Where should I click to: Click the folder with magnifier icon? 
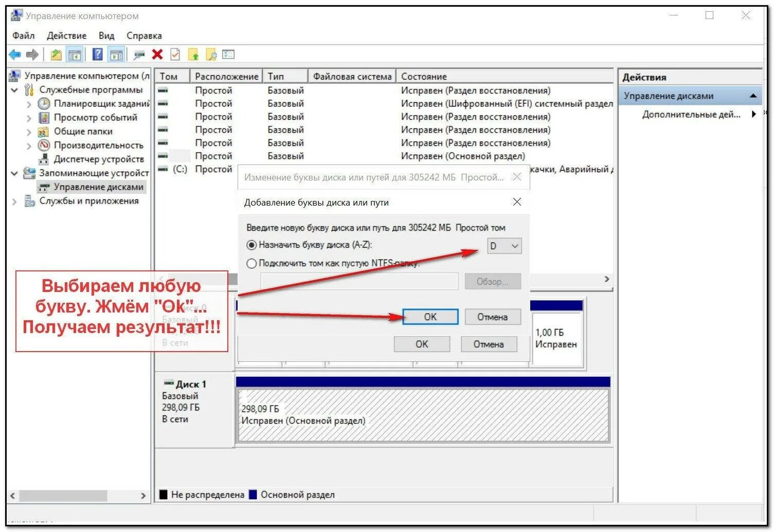[211, 54]
